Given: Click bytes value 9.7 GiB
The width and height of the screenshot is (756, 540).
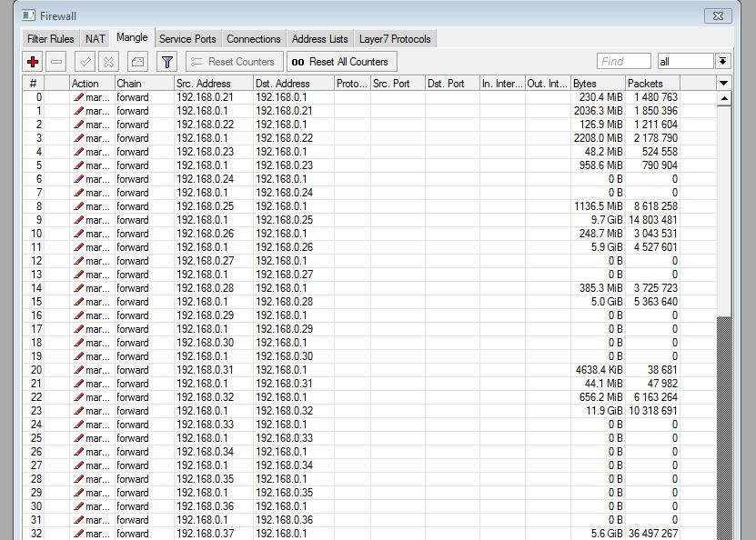Looking at the screenshot, I should click(607, 220).
